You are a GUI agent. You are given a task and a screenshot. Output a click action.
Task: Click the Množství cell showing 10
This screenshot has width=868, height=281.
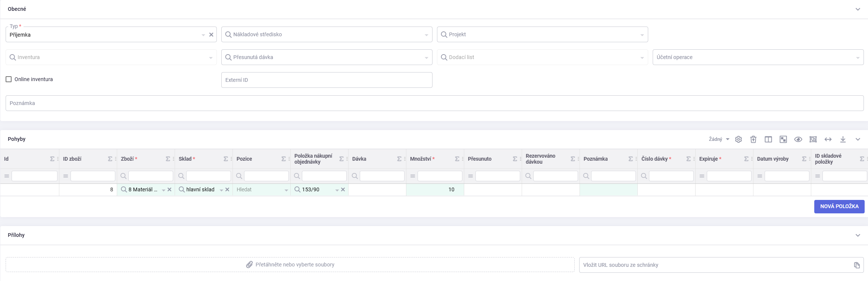point(435,190)
